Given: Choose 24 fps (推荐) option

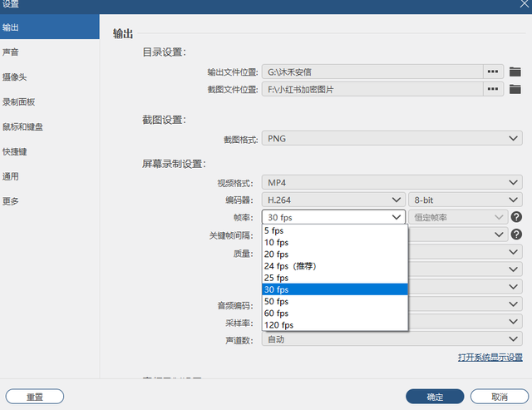Looking at the screenshot, I should click(x=335, y=266).
